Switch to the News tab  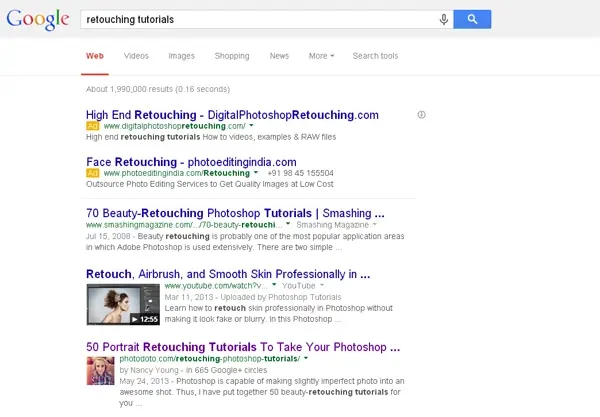(279, 56)
